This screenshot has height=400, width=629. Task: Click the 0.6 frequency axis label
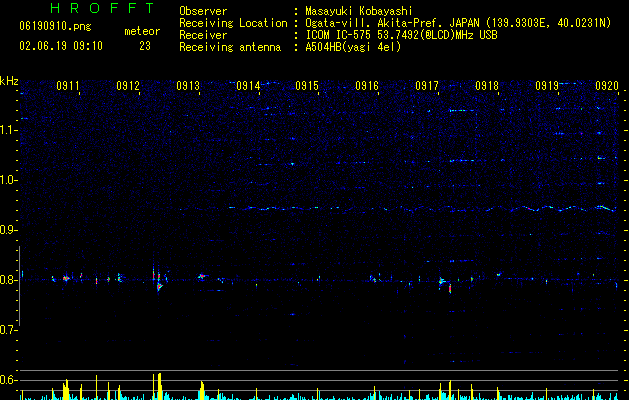click(x=9, y=380)
